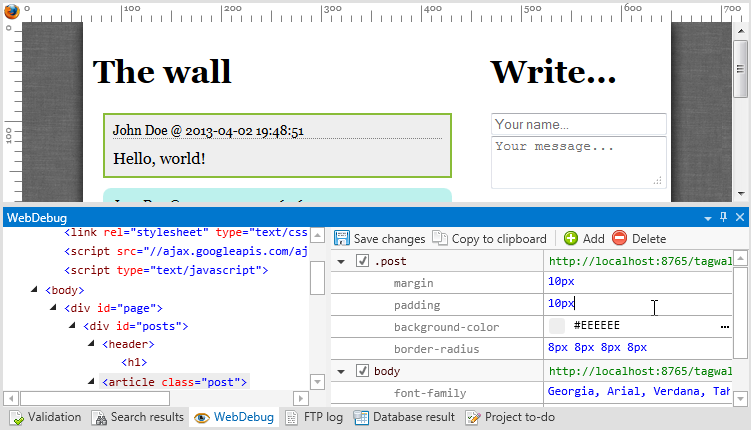This screenshot has height=430, width=751.
Task: Select the WebDebug tab
Action: pos(234,418)
